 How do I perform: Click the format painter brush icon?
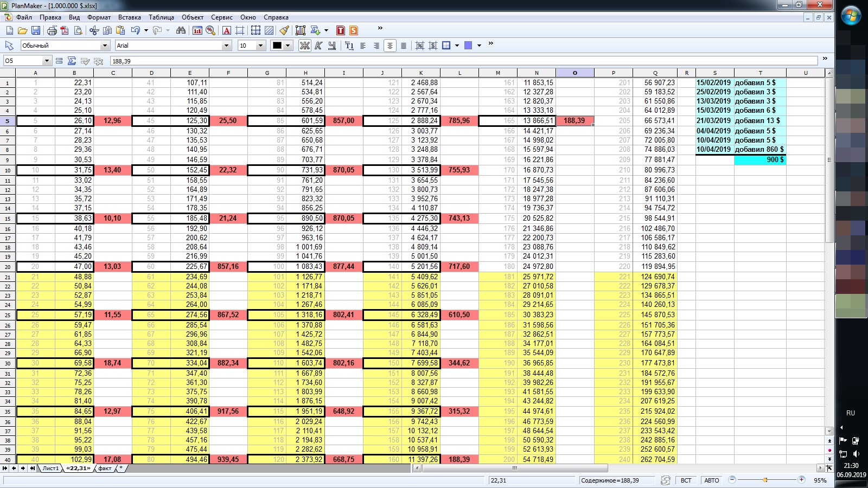click(284, 30)
